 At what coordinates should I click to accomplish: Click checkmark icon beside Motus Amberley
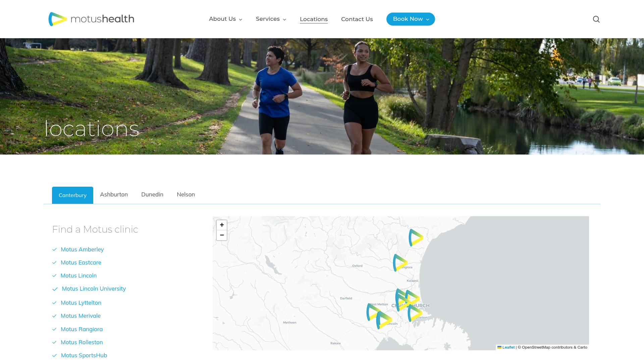tap(55, 249)
